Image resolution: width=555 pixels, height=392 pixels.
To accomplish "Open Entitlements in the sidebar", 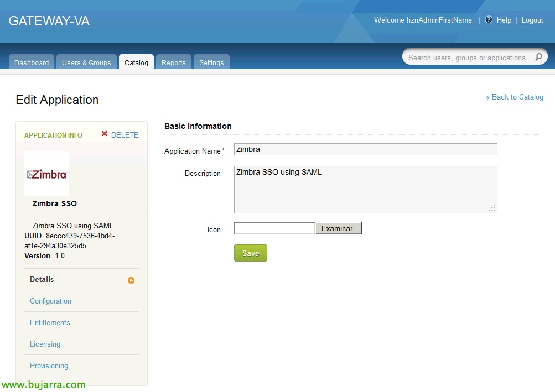I will point(50,323).
